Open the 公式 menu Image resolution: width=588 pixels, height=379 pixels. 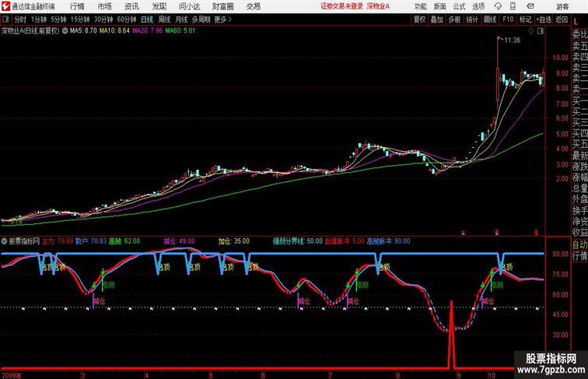[459, 6]
